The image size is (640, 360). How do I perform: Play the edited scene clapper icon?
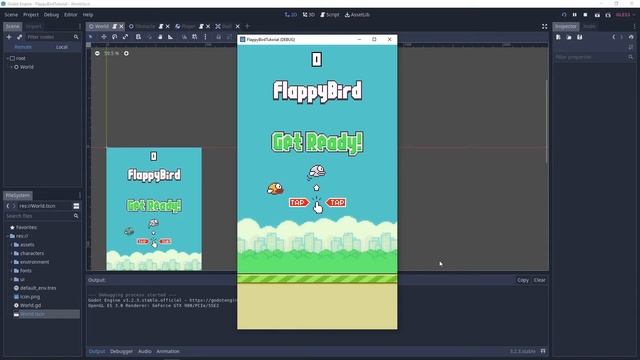pos(597,15)
